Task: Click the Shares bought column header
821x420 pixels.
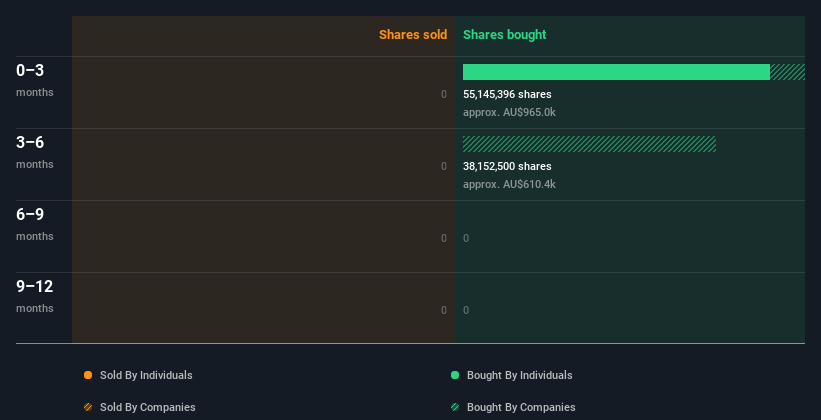Action: coord(504,35)
